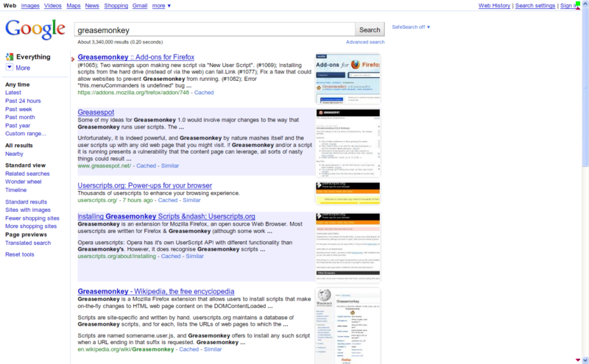Select Fewer shopping sites option

click(32, 218)
